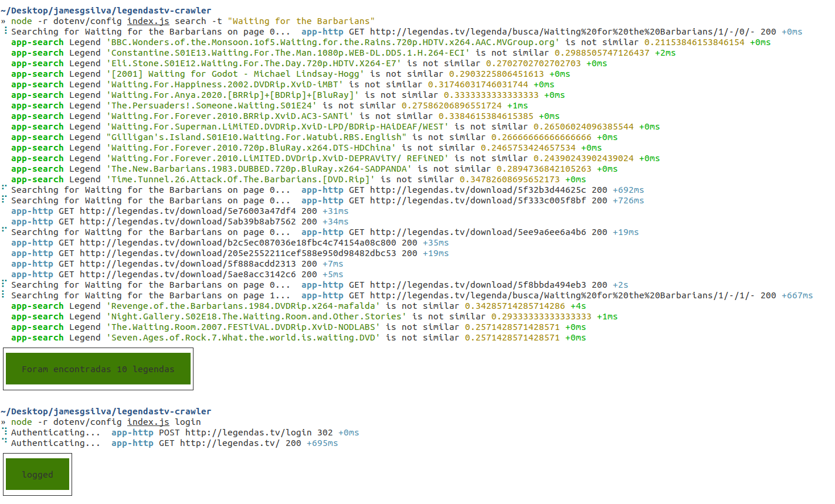Select 'Time.Tunnel.26.Attack.Of.The.Barbarians' legend
Viewport: 835px width, 504px height.
coord(240,179)
